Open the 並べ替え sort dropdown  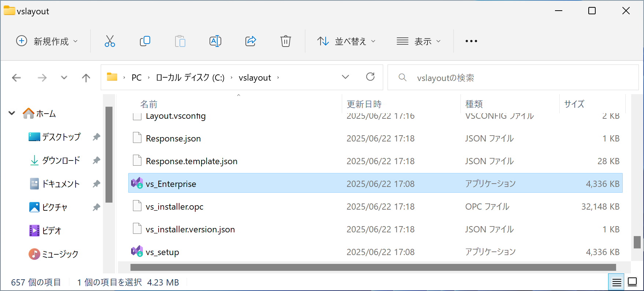coord(346,41)
